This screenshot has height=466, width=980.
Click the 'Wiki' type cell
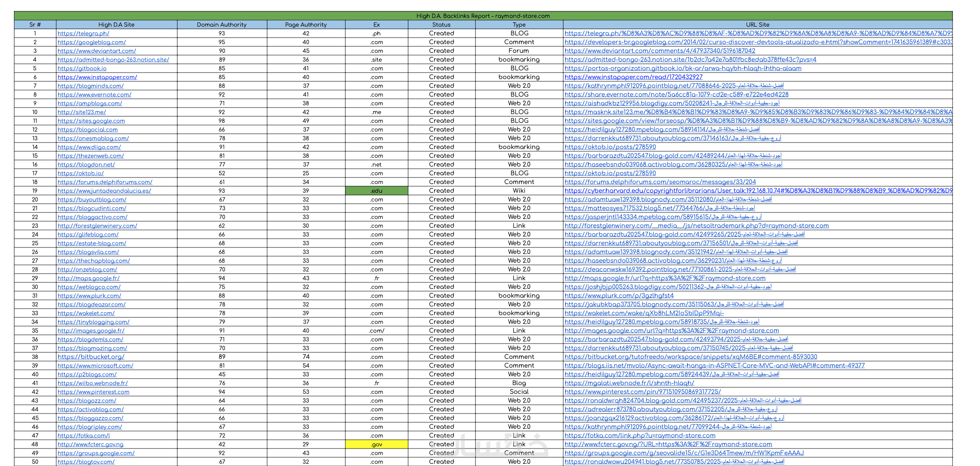click(519, 191)
